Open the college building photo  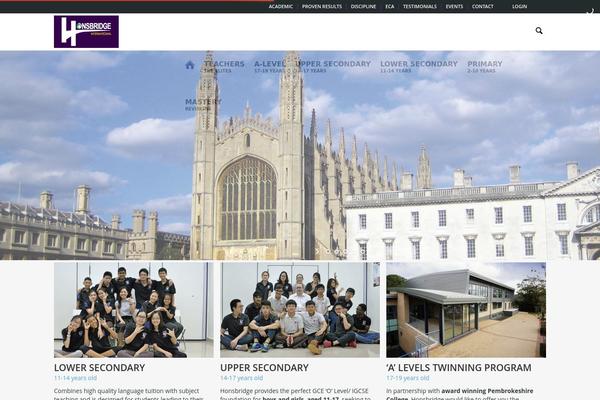click(466, 310)
